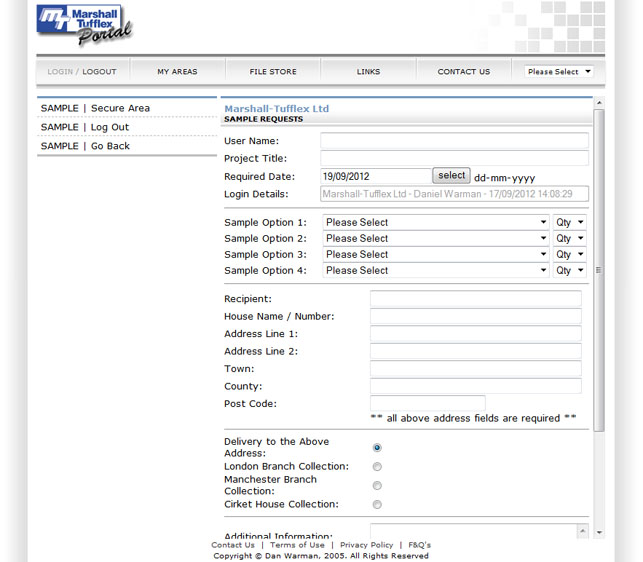The image size is (643, 562).
Task: Click the County input field
Action: (x=476, y=386)
